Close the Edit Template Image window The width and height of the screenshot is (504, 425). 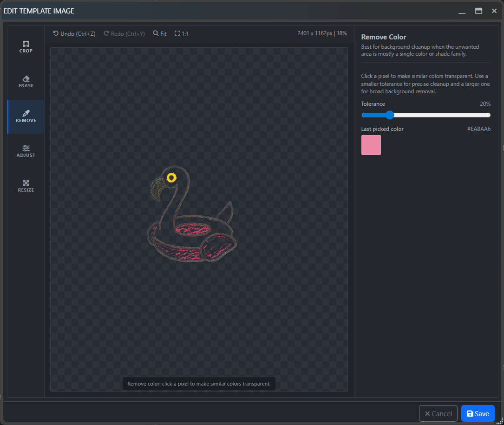pyautogui.click(x=494, y=11)
